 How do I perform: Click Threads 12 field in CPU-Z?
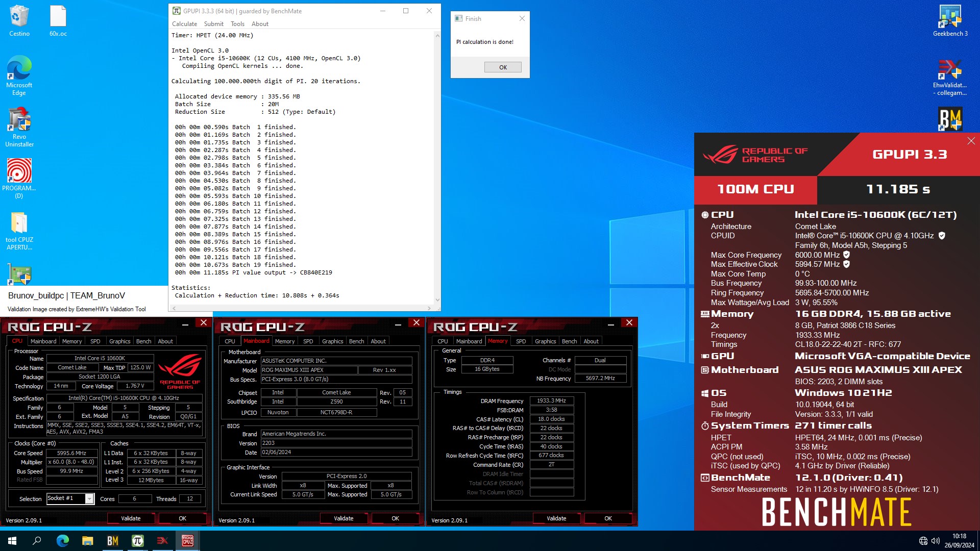tap(190, 499)
